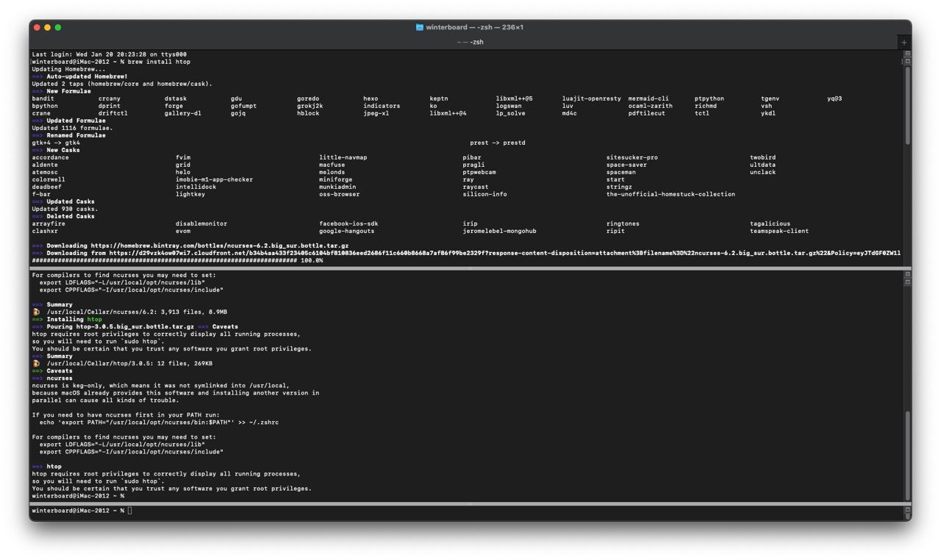Click the close split icon of middle pane
This screenshot has width=941, height=560.
pyautogui.click(x=908, y=281)
